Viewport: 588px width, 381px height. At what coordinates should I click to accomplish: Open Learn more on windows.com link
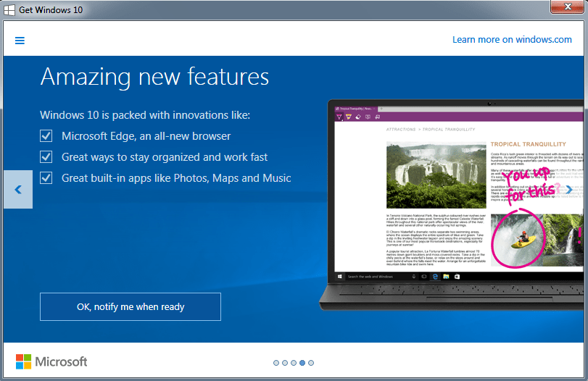512,40
